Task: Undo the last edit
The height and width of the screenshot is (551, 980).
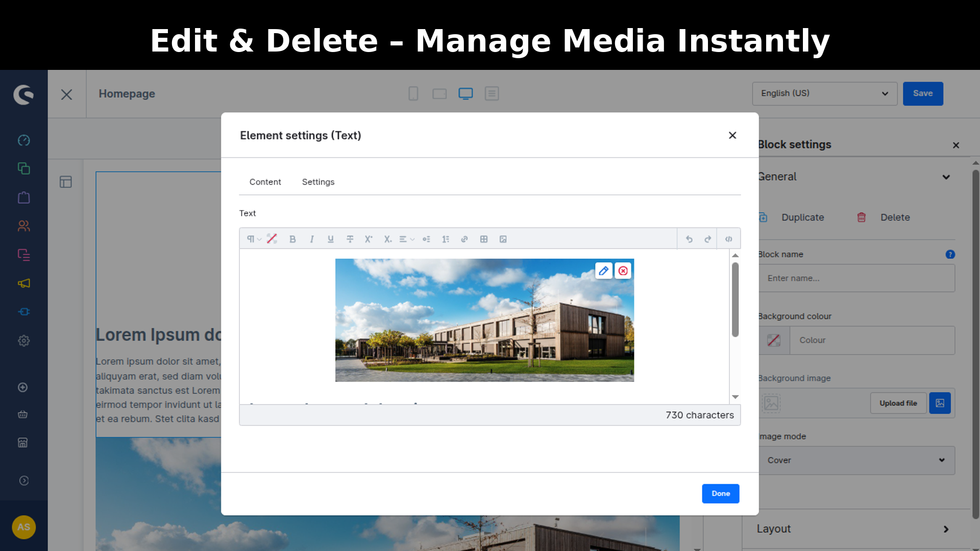Action: click(x=689, y=239)
